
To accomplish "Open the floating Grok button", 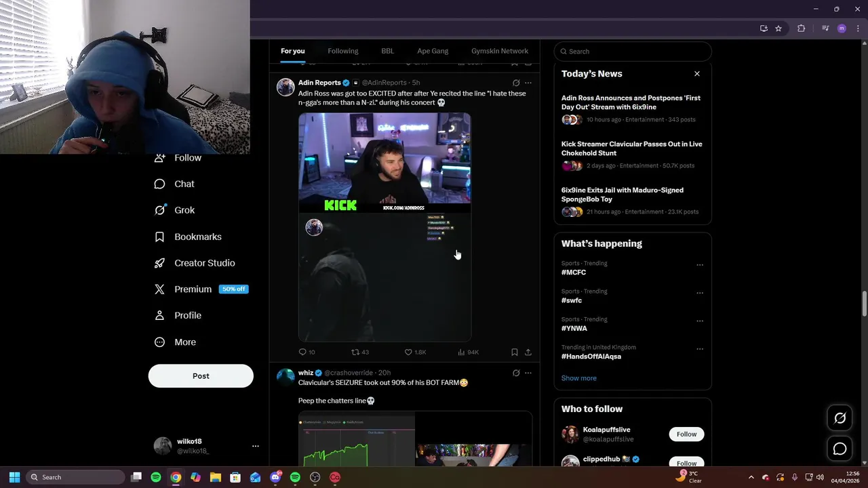I will (x=840, y=418).
